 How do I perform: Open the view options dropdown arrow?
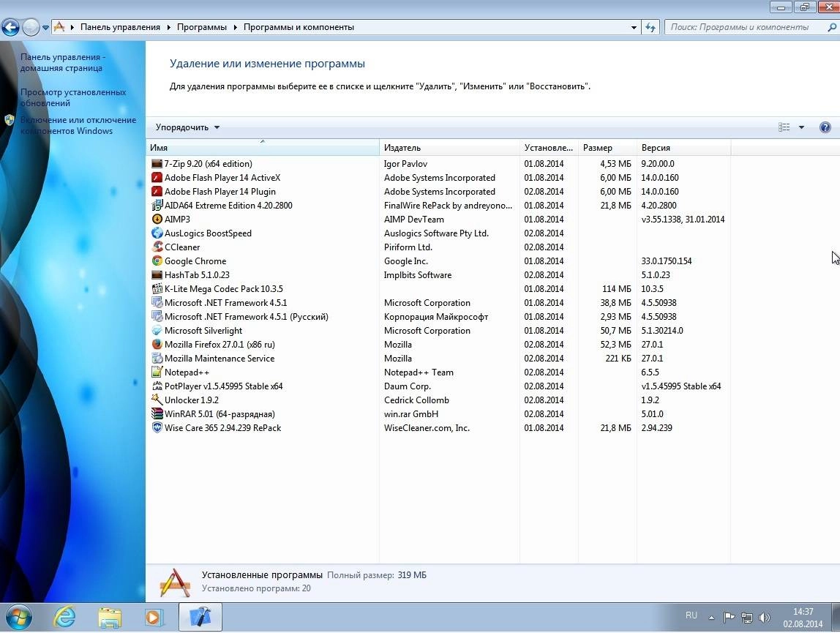pyautogui.click(x=801, y=127)
